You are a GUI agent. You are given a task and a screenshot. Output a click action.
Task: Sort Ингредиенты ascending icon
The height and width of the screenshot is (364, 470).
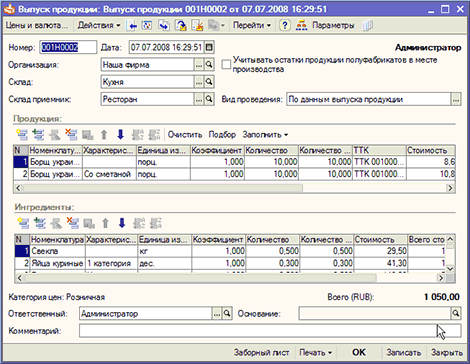(x=139, y=223)
